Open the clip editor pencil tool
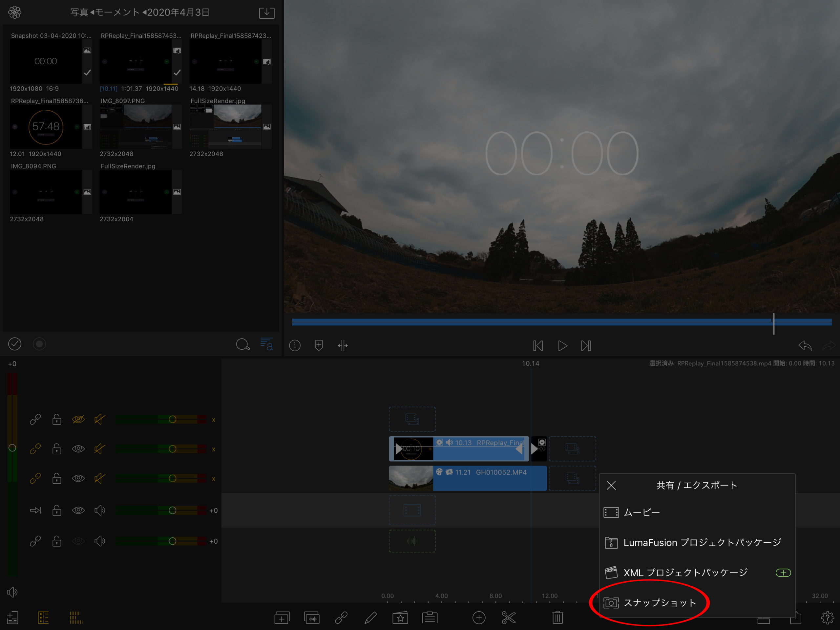840x630 pixels. coord(371,618)
